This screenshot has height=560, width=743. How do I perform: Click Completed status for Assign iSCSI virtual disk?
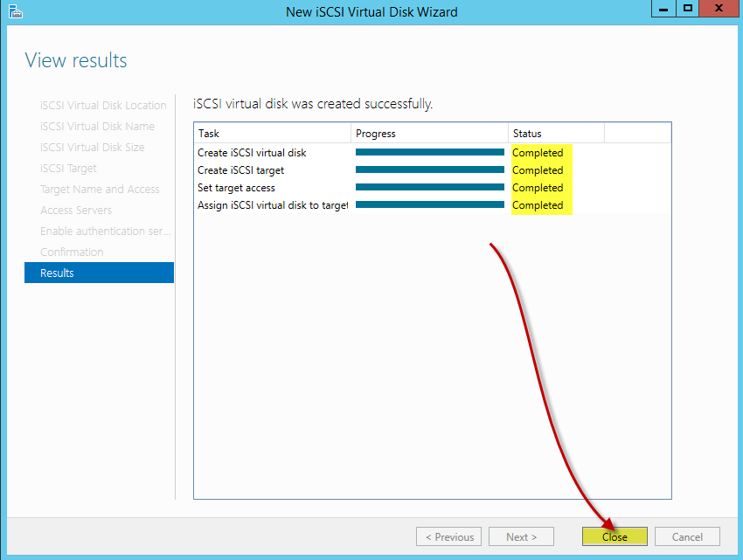538,205
